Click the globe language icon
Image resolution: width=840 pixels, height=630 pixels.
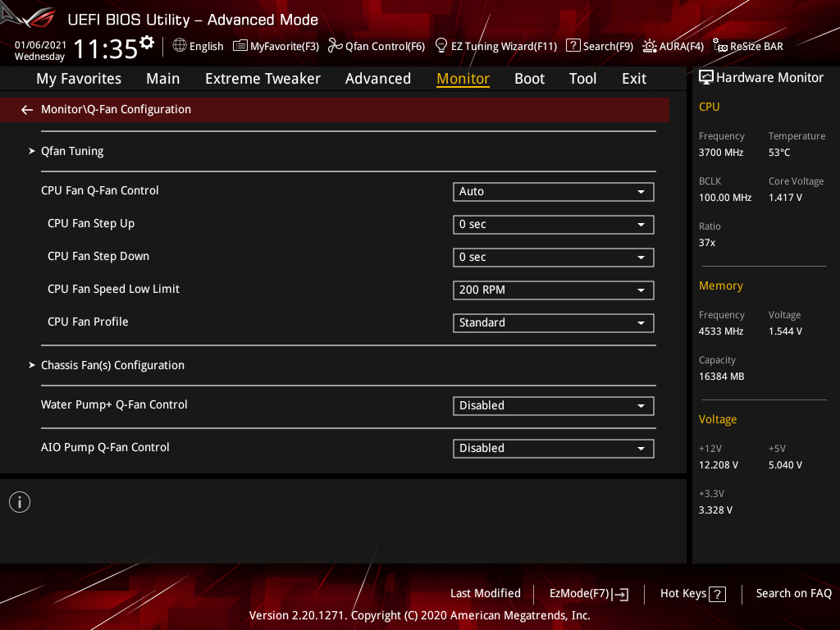(x=180, y=46)
